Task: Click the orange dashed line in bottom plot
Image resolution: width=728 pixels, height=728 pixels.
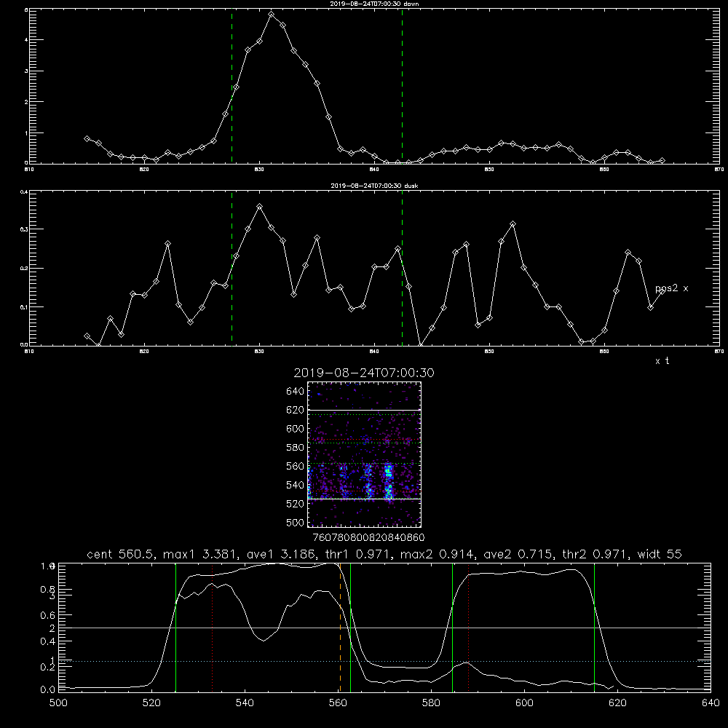Action: (x=340, y=628)
